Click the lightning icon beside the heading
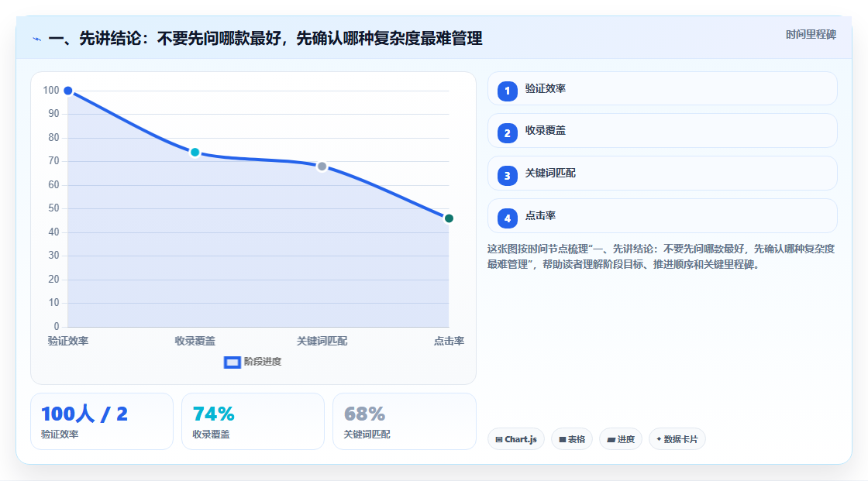 coord(37,39)
